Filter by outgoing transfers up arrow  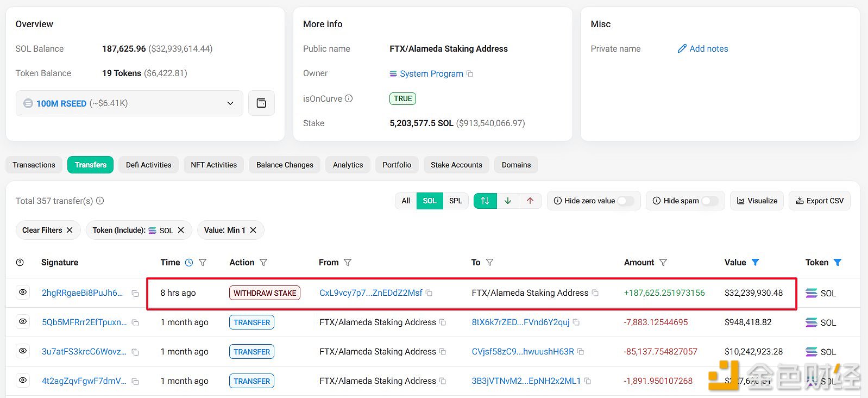(x=530, y=201)
